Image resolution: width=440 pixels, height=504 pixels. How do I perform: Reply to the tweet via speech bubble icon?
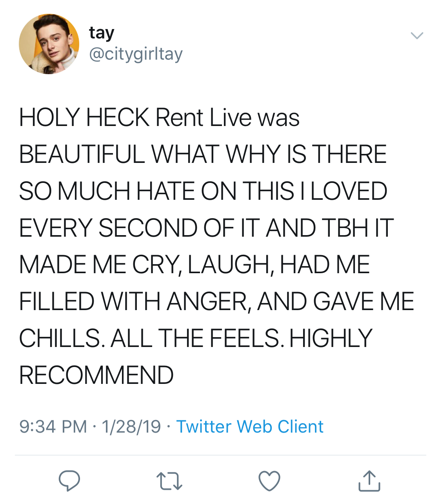tap(69, 481)
